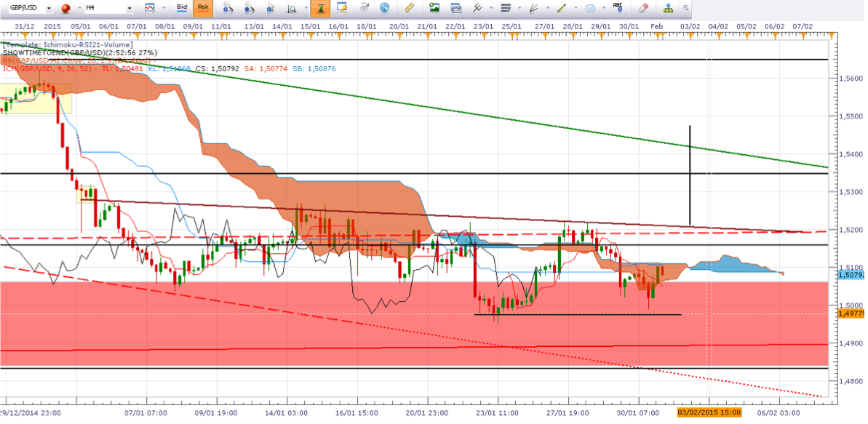Expand the shape tool dropdown arrow
This screenshot has height=424, width=868.
(603, 9)
